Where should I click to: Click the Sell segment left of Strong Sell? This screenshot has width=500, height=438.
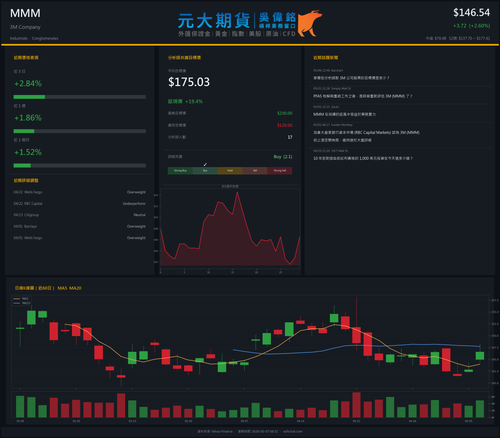[255, 171]
